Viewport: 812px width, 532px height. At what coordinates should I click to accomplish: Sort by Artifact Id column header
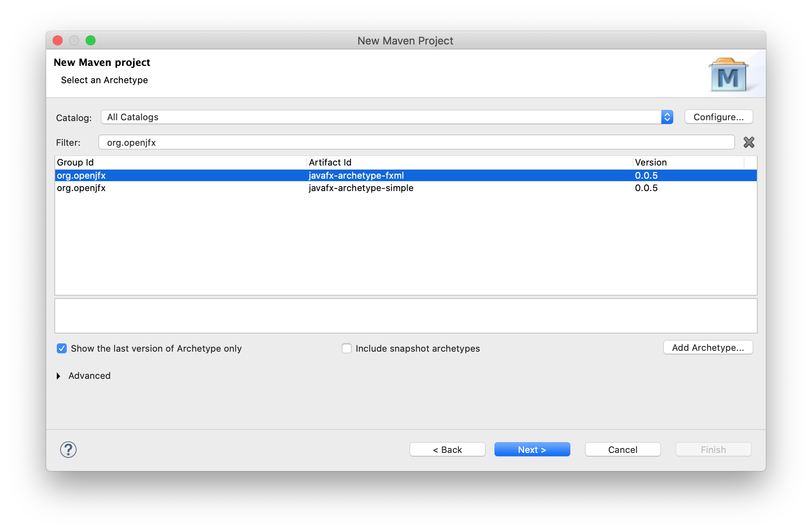470,162
